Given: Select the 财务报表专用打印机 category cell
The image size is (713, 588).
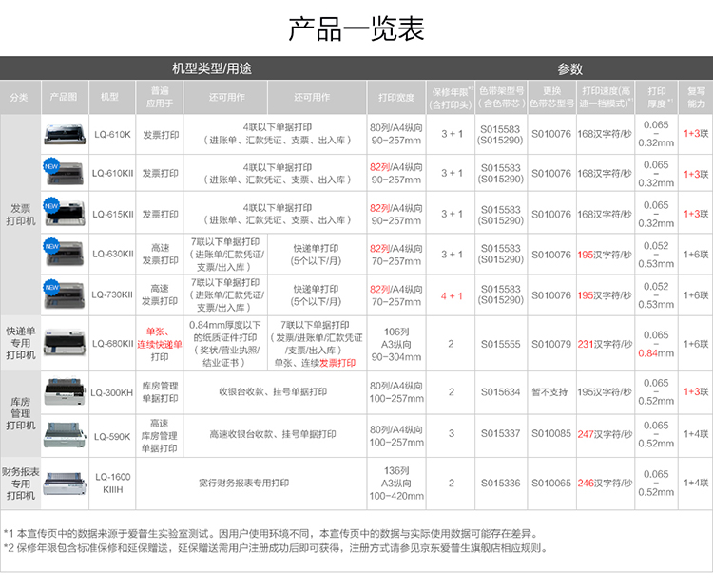Looking at the screenshot, I should [20, 483].
